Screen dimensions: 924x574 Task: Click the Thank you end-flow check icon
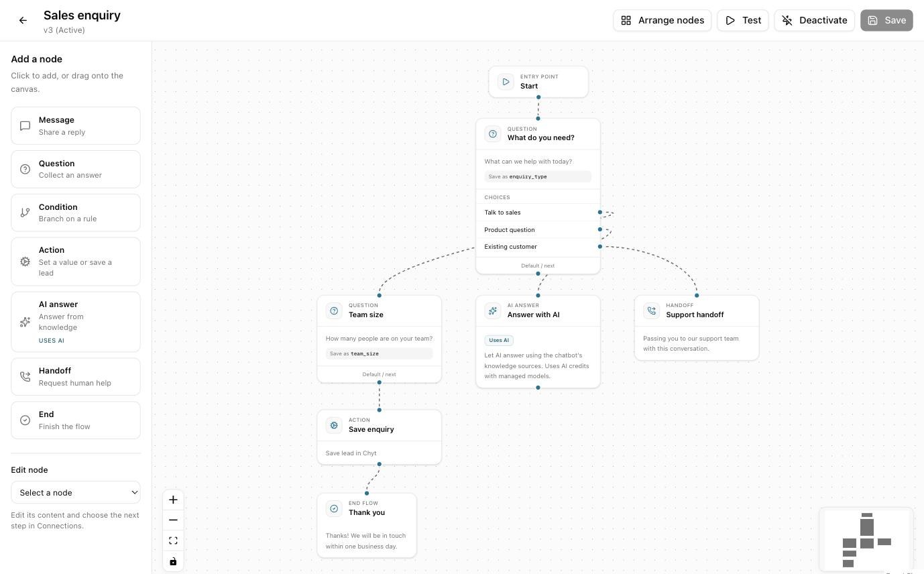click(x=334, y=508)
